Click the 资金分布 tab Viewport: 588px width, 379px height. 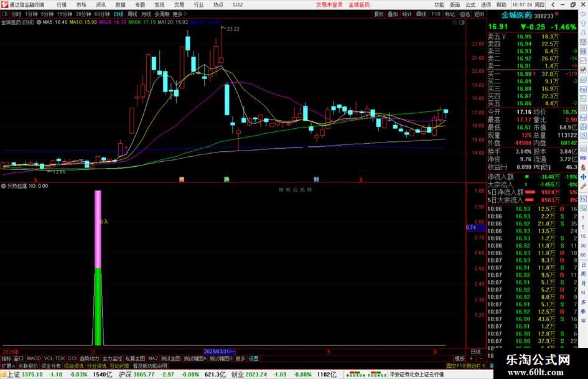coord(50,366)
